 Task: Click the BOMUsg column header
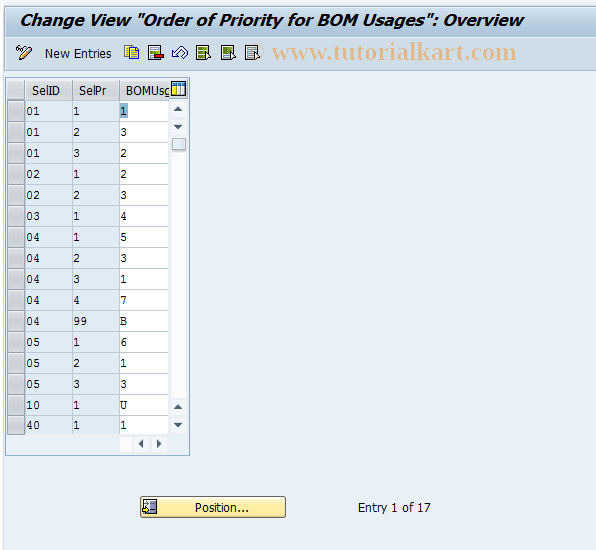coord(144,90)
